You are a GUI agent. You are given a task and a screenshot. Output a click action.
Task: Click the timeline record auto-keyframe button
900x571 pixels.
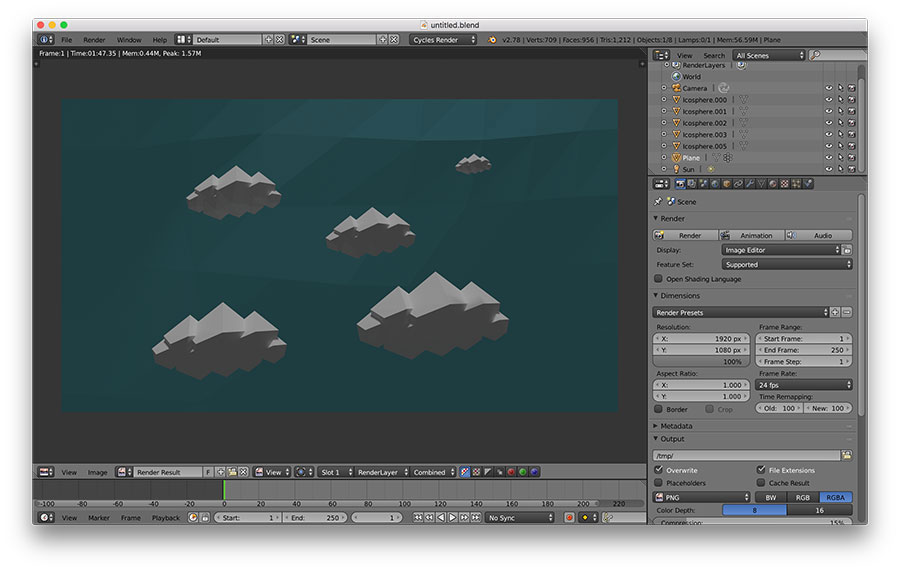[569, 517]
